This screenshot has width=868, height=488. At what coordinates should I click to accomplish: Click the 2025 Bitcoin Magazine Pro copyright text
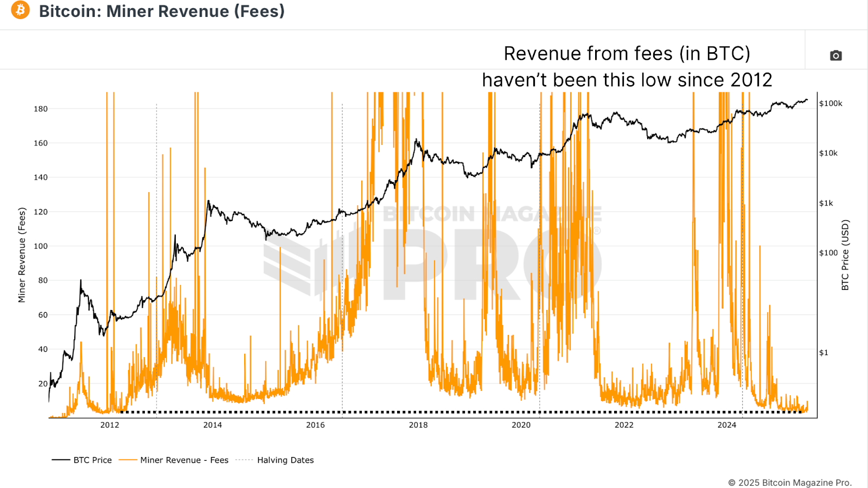(790, 483)
